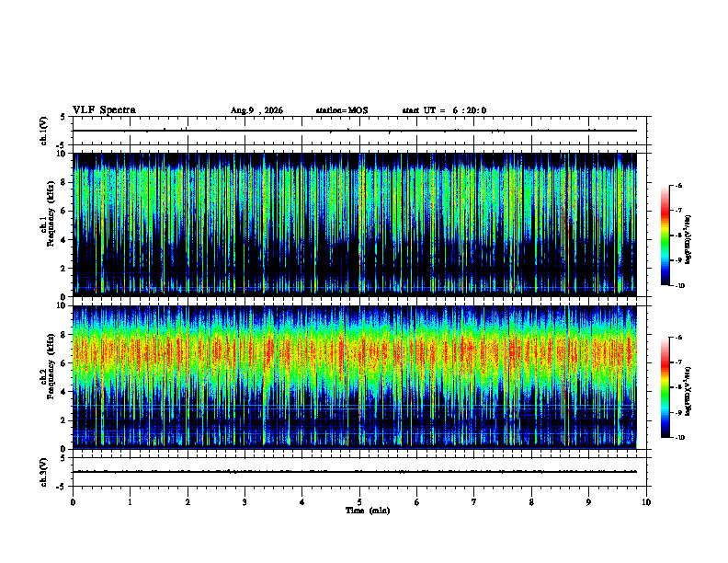Viewport: 728px width, 563px height.
Task: Click the "8" kHz tick on ch.1 axis
Action: coord(64,182)
